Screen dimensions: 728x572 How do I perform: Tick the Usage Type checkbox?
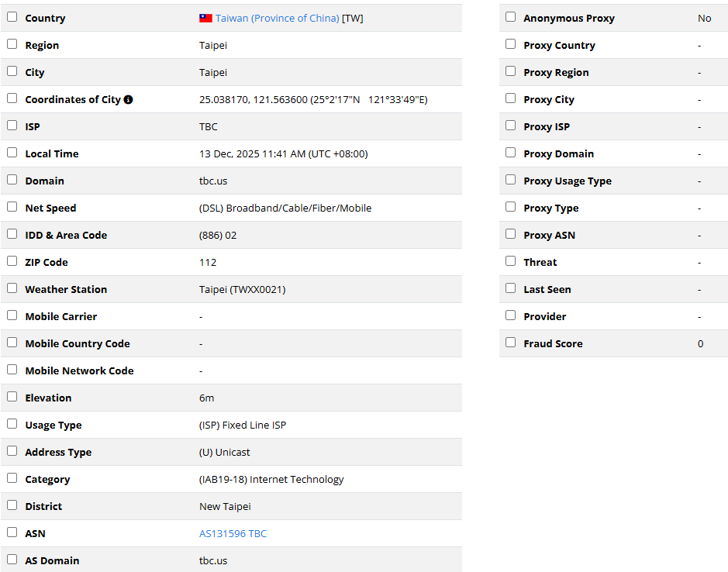coord(12,424)
